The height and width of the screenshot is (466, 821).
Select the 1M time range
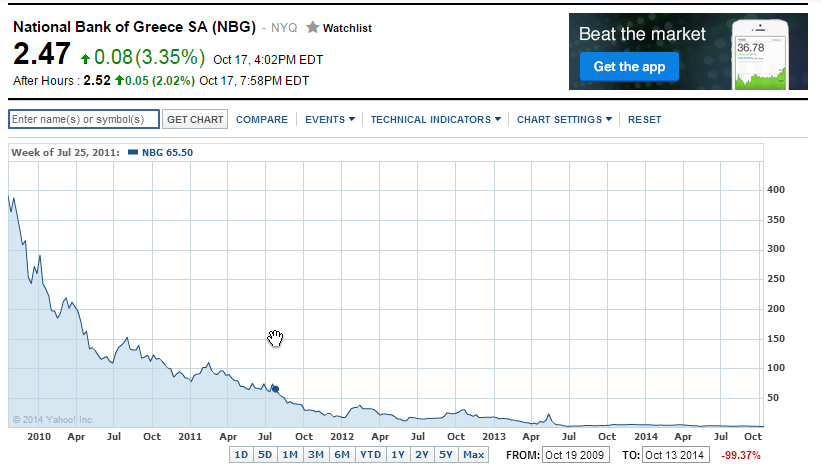[290, 454]
